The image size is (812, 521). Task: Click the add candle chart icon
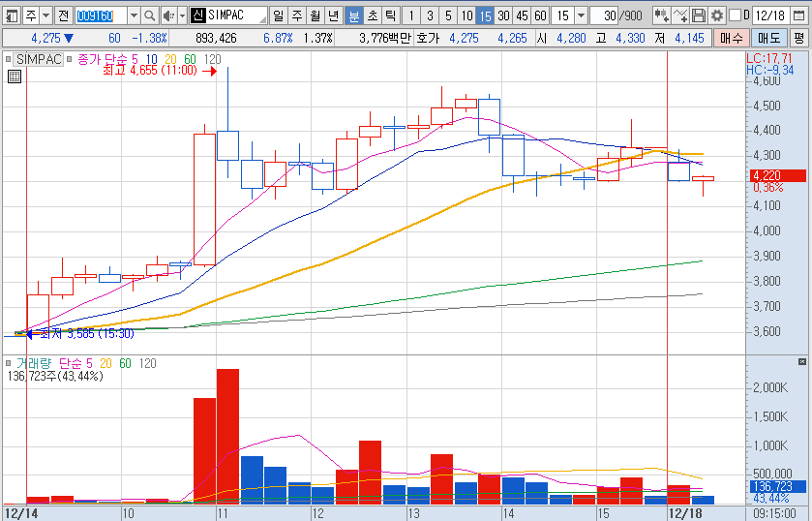[x=661, y=15]
